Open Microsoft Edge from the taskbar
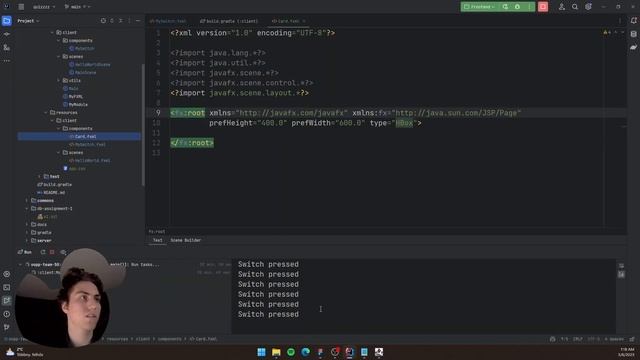Screen dimensions: 640x360 click(306, 352)
